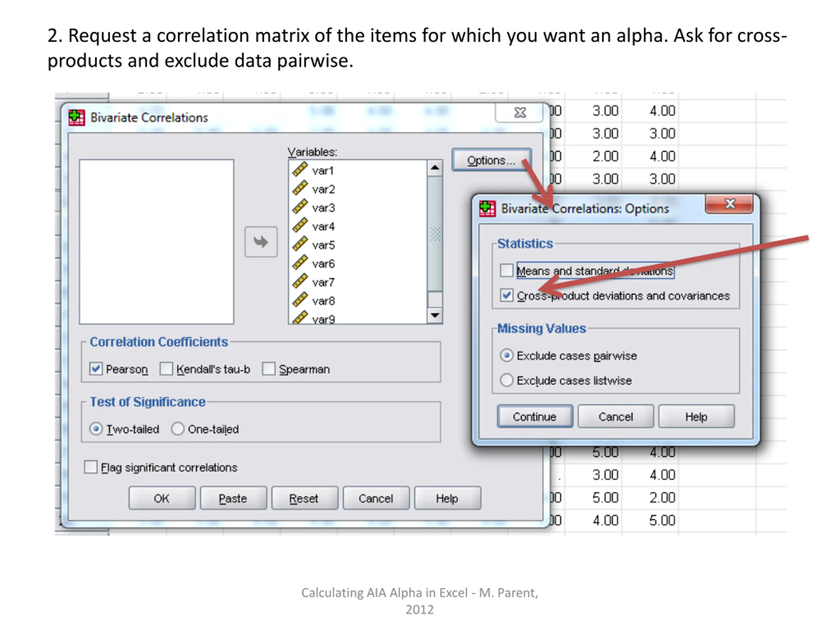The image size is (840, 630).
Task: Click the var6 ruler scale icon
Action: click(x=300, y=262)
